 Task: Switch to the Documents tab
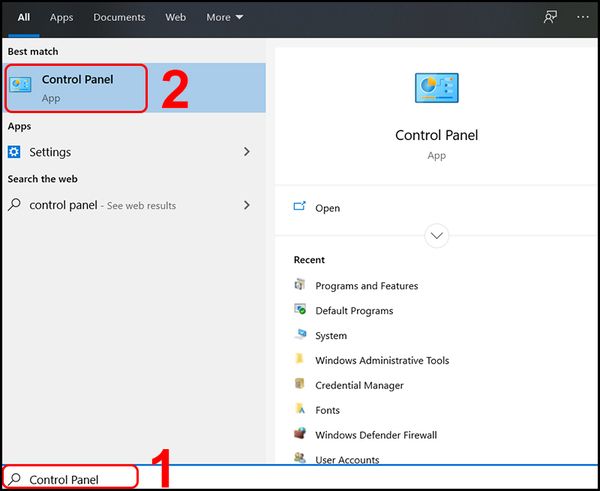point(119,17)
